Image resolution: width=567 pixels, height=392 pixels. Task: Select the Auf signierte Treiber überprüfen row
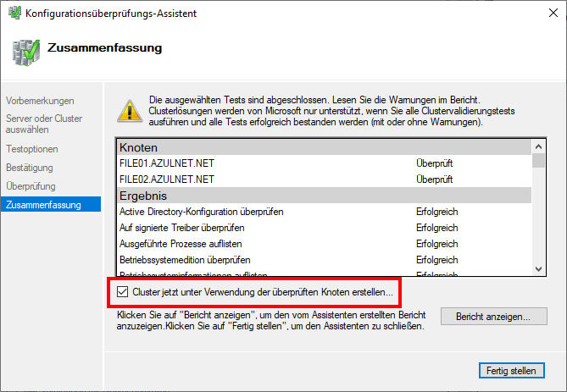coord(181,228)
